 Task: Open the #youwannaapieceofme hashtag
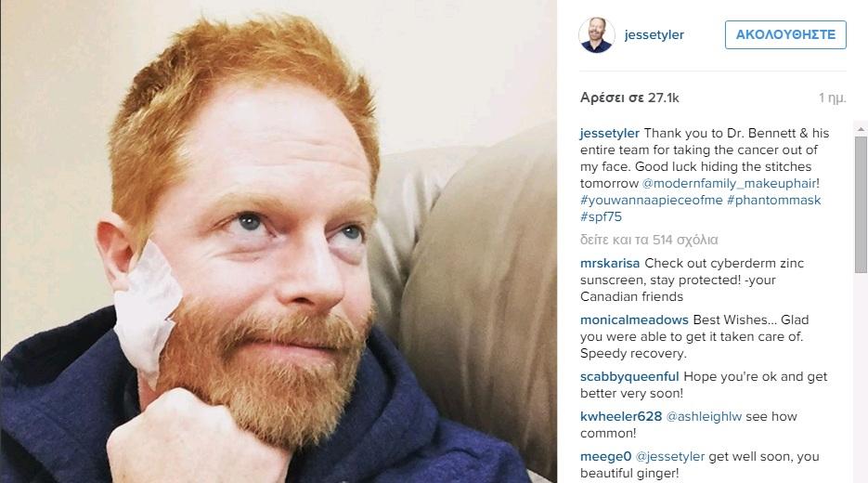652,200
